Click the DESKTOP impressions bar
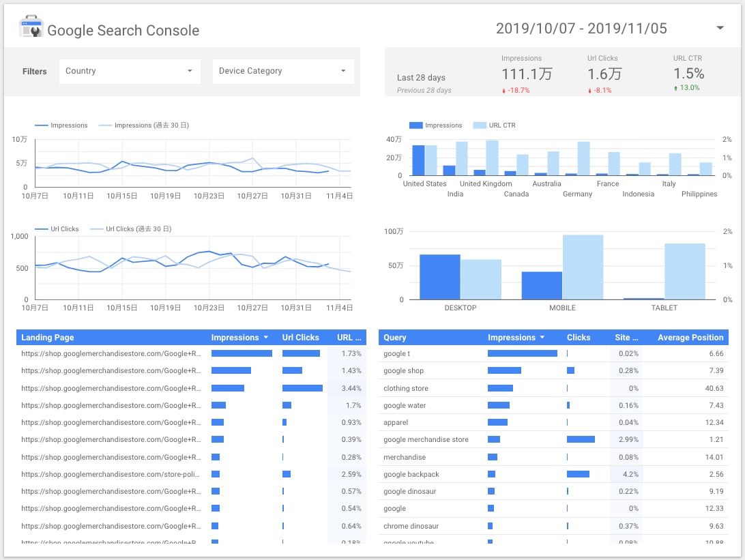This screenshot has width=745, height=560. pos(439,277)
